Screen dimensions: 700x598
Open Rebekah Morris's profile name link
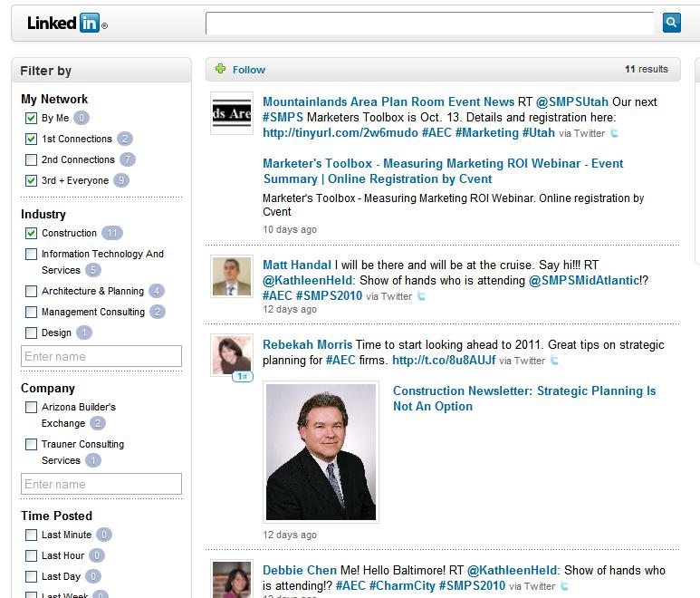(307, 345)
